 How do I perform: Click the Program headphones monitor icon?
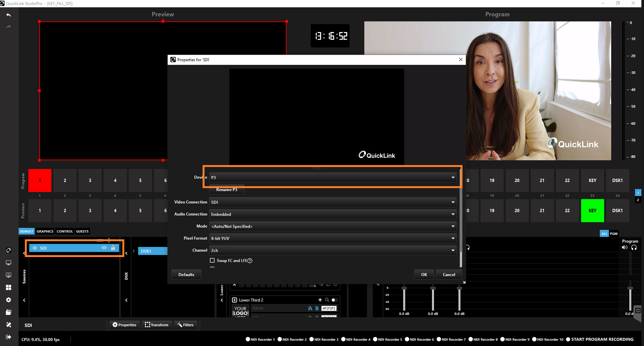pyautogui.click(x=634, y=248)
